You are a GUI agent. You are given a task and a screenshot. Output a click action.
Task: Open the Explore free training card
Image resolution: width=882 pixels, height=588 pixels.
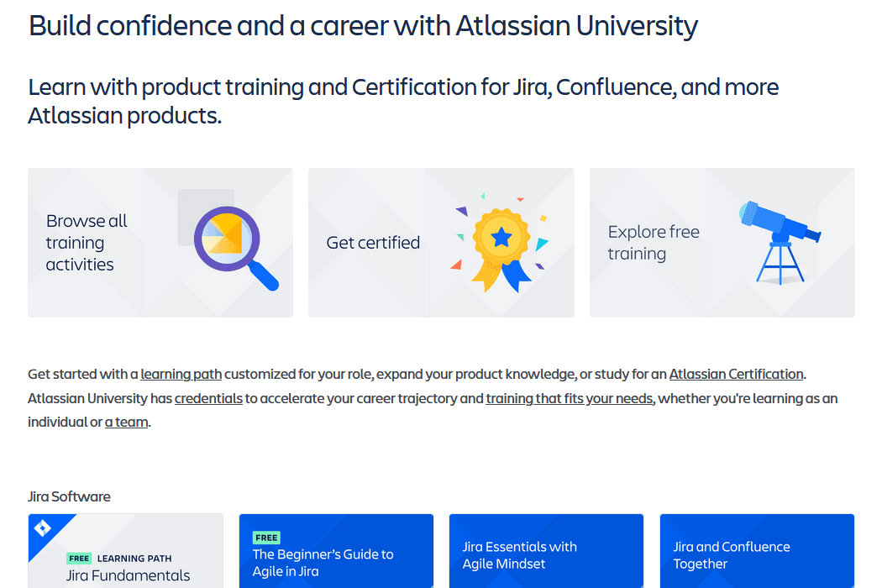722,242
